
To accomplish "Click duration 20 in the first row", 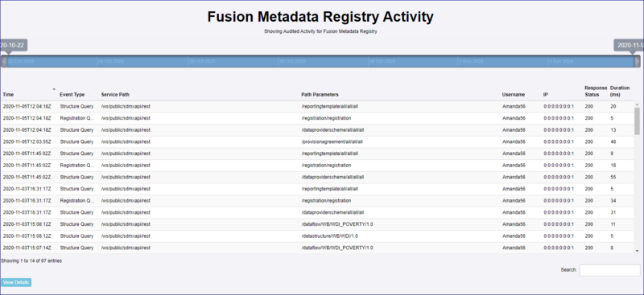I will pos(613,106).
